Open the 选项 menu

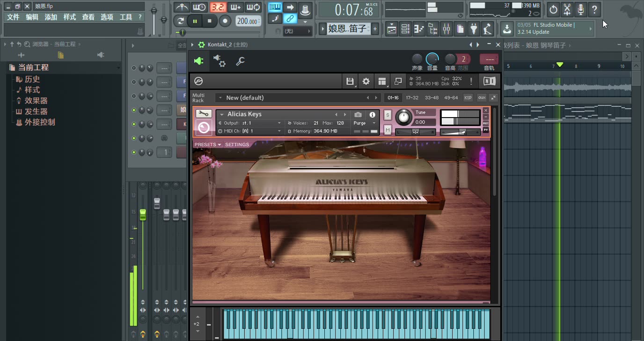(x=107, y=17)
